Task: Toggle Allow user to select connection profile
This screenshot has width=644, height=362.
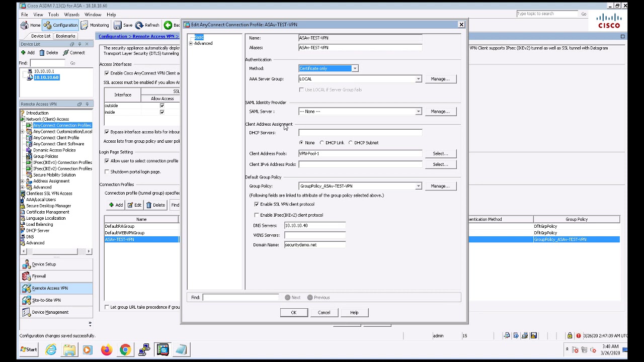Action: [x=107, y=161]
